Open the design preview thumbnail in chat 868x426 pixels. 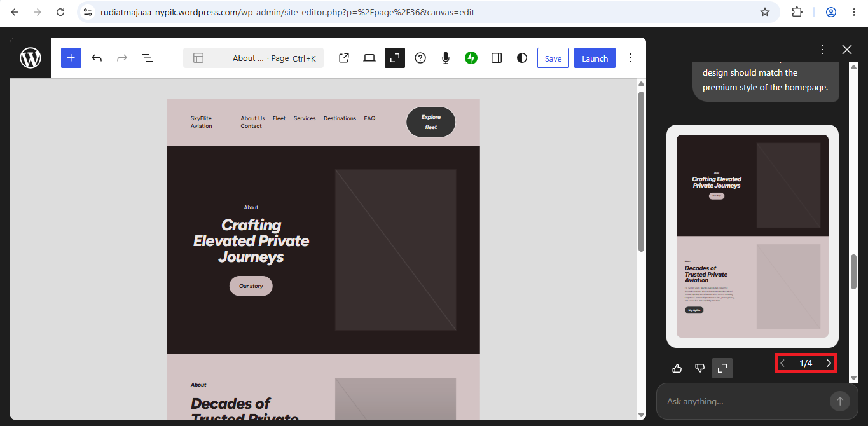(752, 236)
